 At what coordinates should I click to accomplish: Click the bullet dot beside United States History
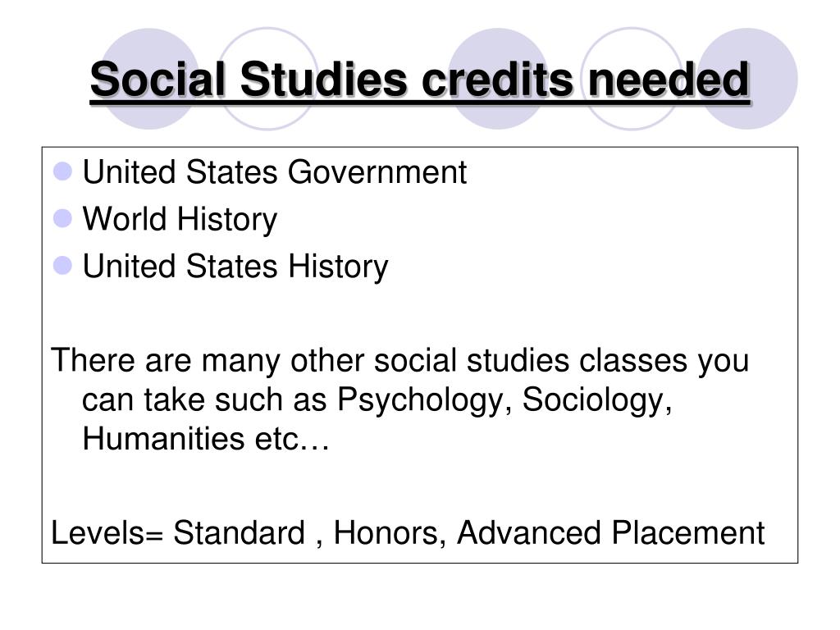point(62,265)
